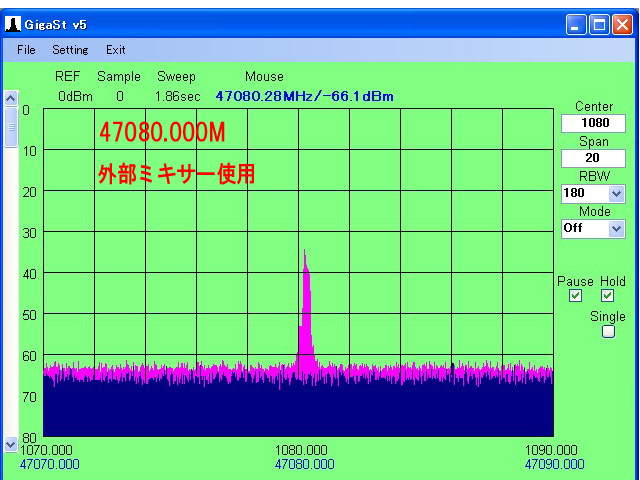
Task: Click the mouse readout 47080.28MHz/-66.1dBm
Action: tap(304, 96)
